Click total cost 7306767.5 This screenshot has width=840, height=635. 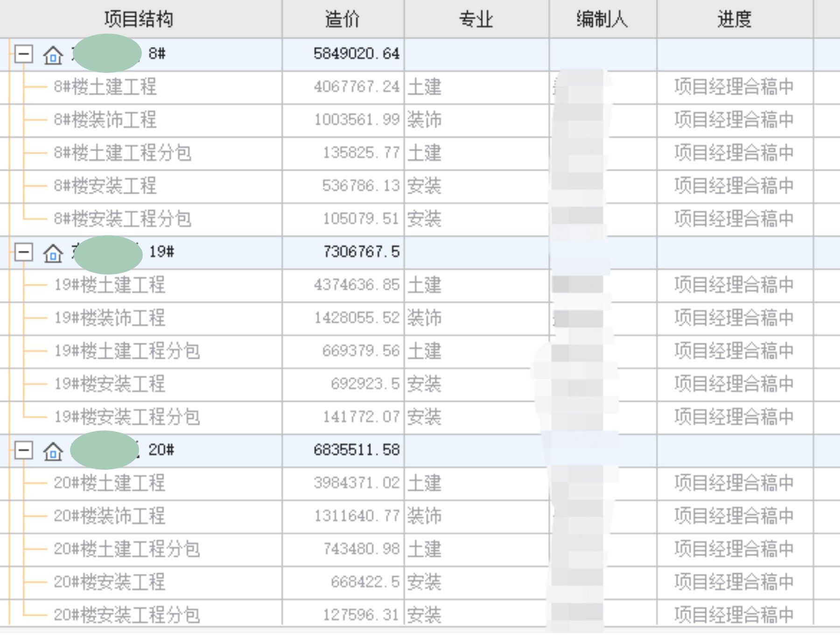362,252
